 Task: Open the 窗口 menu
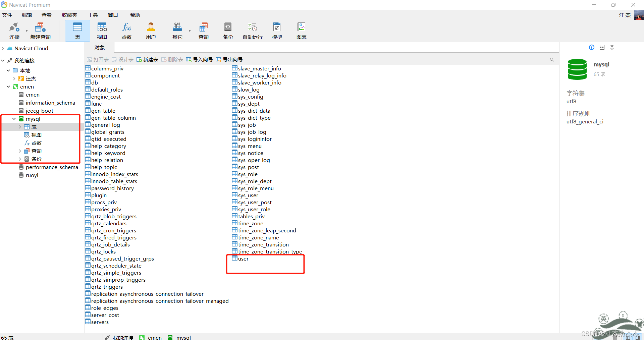pyautogui.click(x=113, y=15)
